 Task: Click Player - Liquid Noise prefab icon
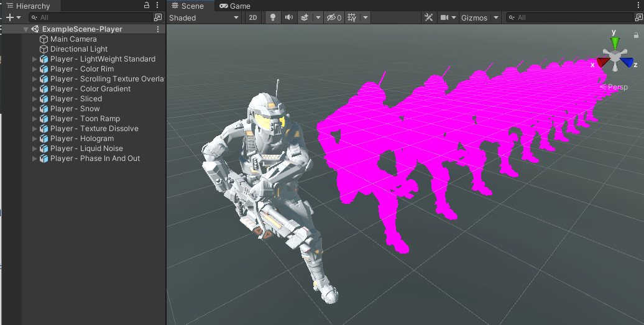click(x=44, y=149)
